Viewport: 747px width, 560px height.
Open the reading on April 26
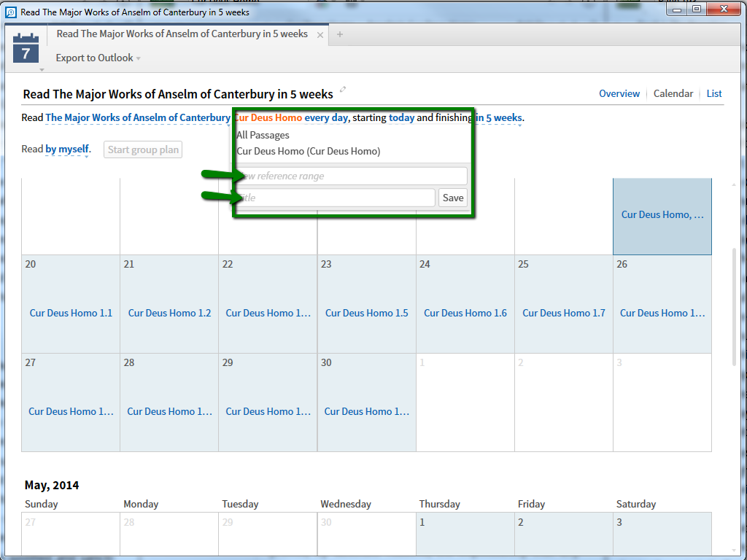pos(662,313)
